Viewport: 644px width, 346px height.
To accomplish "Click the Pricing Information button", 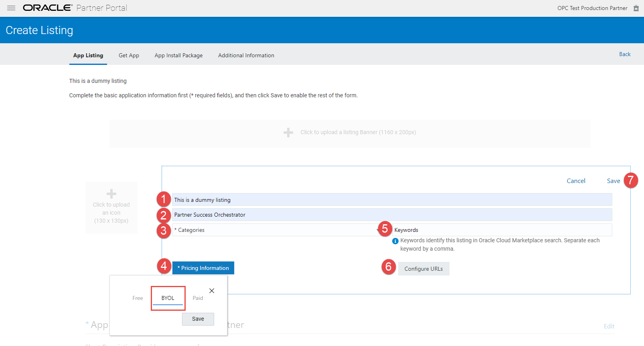I will coord(203,268).
